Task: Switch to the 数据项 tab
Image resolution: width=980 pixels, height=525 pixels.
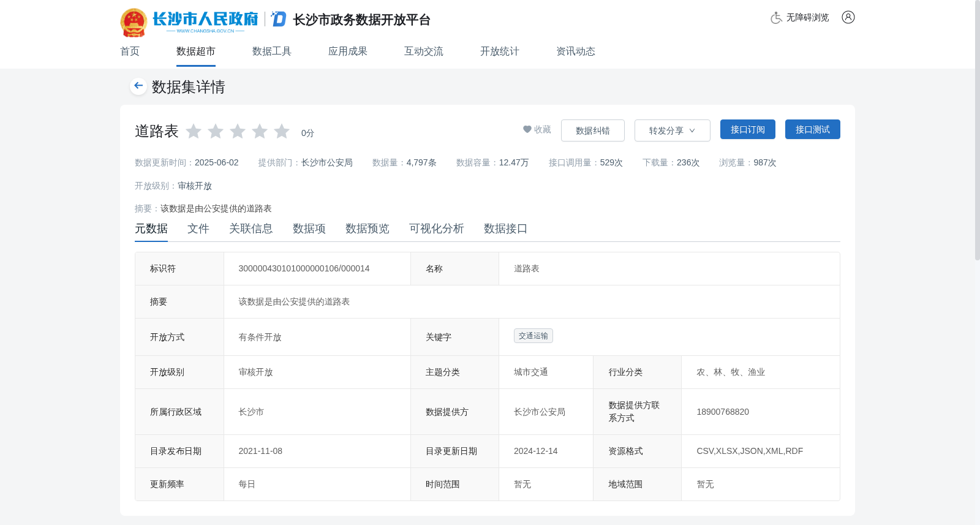Action: pyautogui.click(x=309, y=229)
